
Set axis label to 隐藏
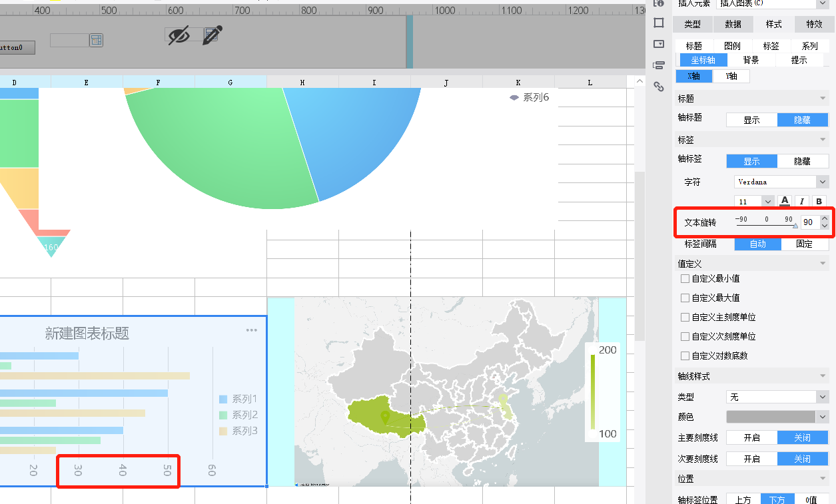click(x=803, y=161)
